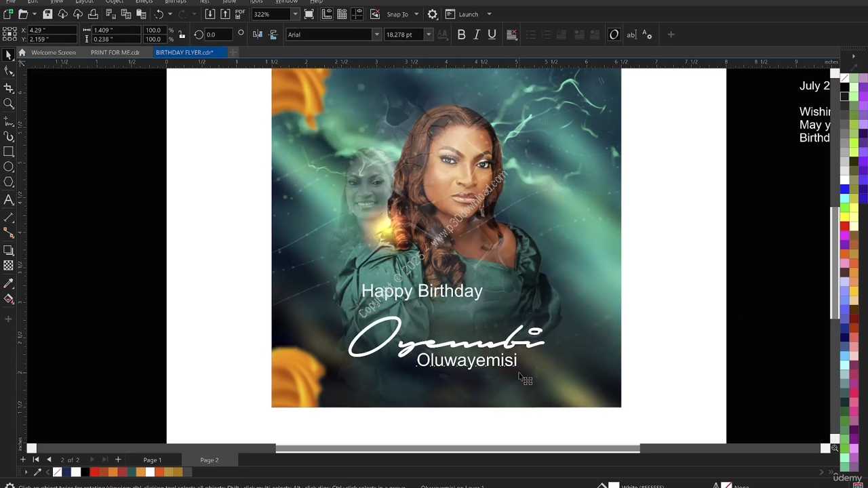Select the Interactive Fill bucket tool
Image resolution: width=868 pixels, height=488 pixels.
click(x=8, y=299)
